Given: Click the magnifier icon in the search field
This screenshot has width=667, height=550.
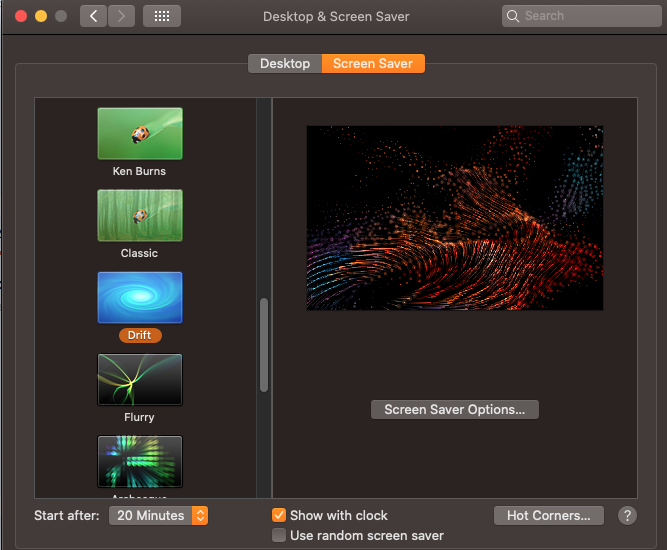Looking at the screenshot, I should (x=513, y=16).
